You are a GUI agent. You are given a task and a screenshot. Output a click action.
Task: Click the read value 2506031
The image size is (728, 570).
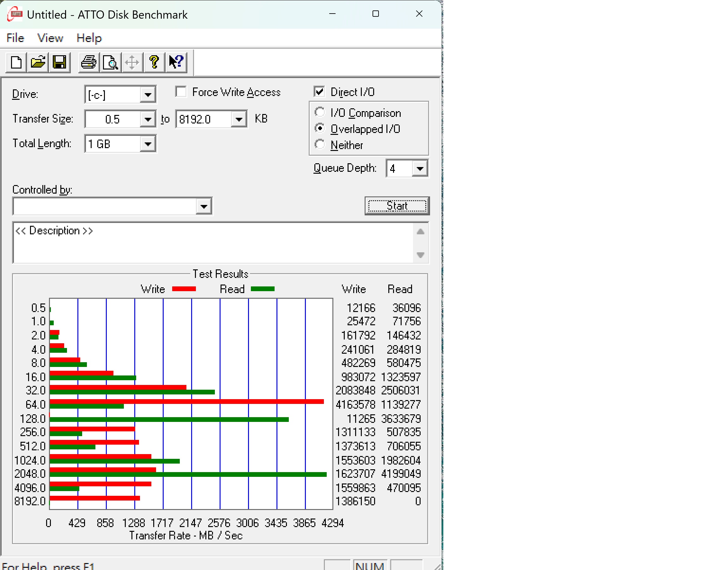401,390
